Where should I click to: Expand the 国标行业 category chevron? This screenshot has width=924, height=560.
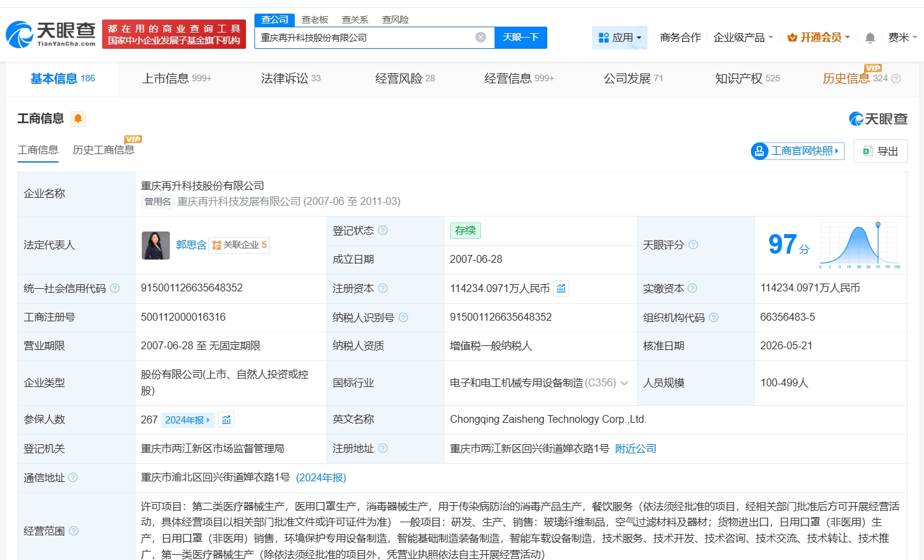[x=625, y=383]
